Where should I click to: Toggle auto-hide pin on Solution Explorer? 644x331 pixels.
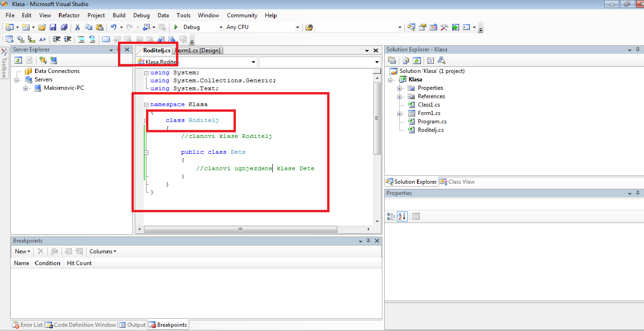click(637, 50)
